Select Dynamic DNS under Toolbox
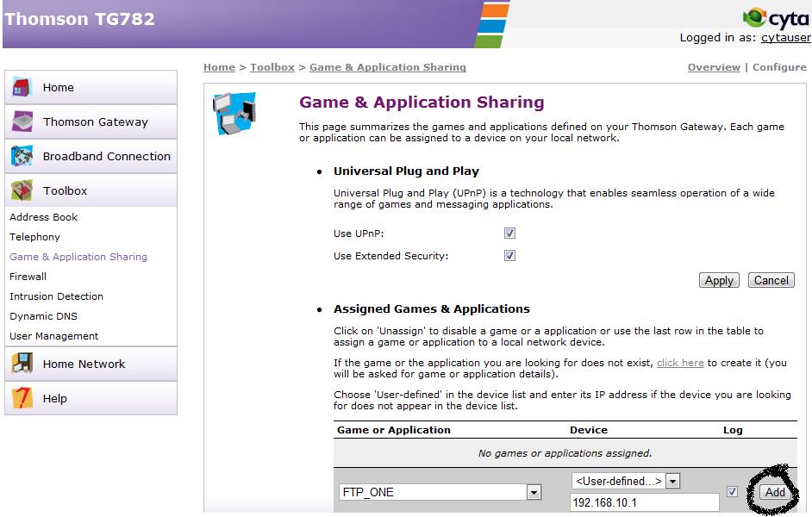Viewport: 812px width, 517px height. (43, 315)
